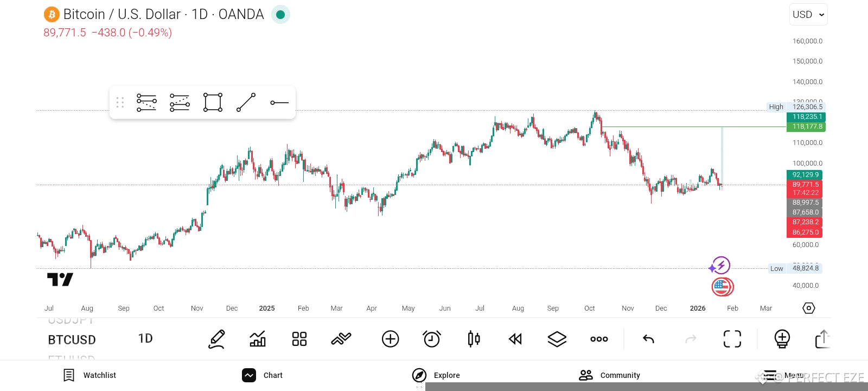This screenshot has height=391, width=868.
Task: Pick the Rectangle drawing tool
Action: pyautogui.click(x=213, y=102)
